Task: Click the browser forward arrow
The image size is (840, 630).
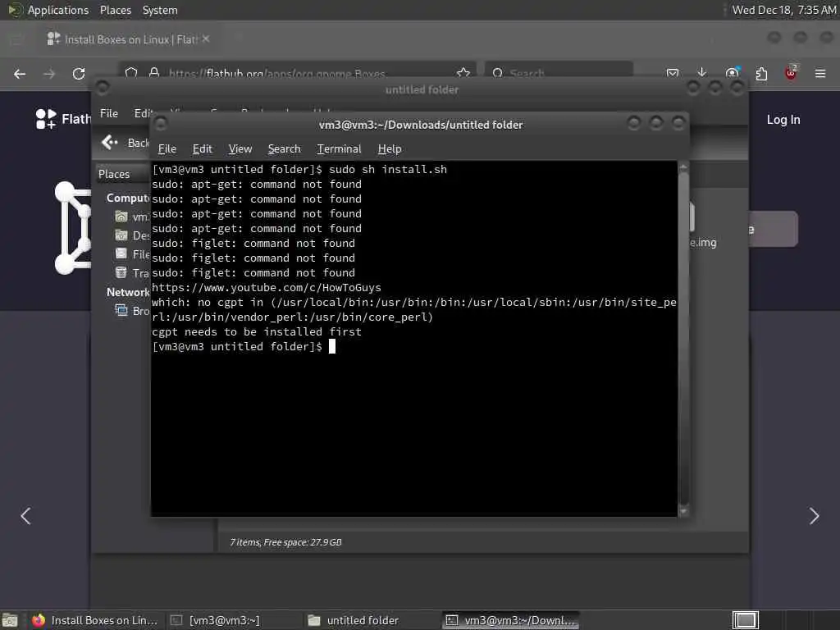Action: [49, 74]
